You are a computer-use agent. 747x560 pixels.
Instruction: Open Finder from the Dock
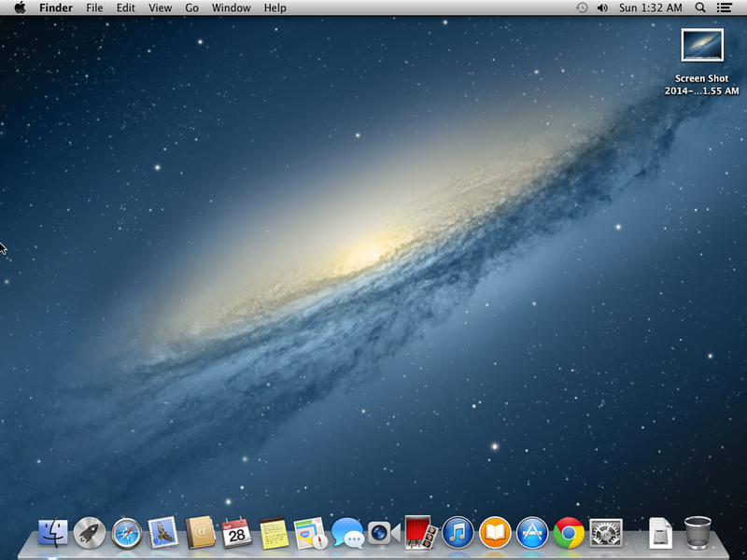(53, 532)
